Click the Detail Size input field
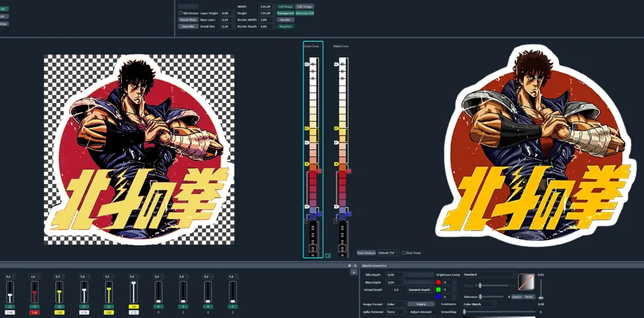Image resolution: width=644 pixels, height=318 pixels. tap(227, 26)
